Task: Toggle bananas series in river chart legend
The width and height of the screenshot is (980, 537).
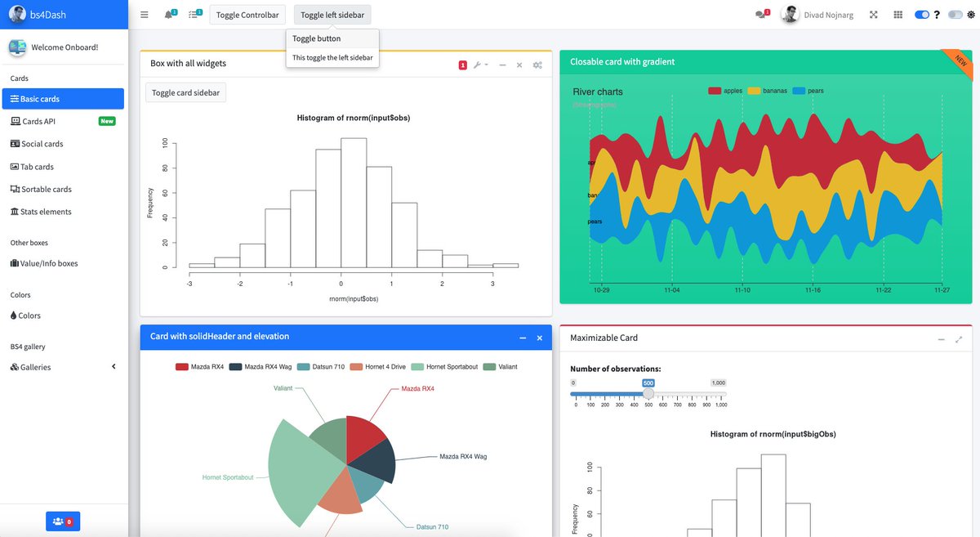Action: pos(767,91)
